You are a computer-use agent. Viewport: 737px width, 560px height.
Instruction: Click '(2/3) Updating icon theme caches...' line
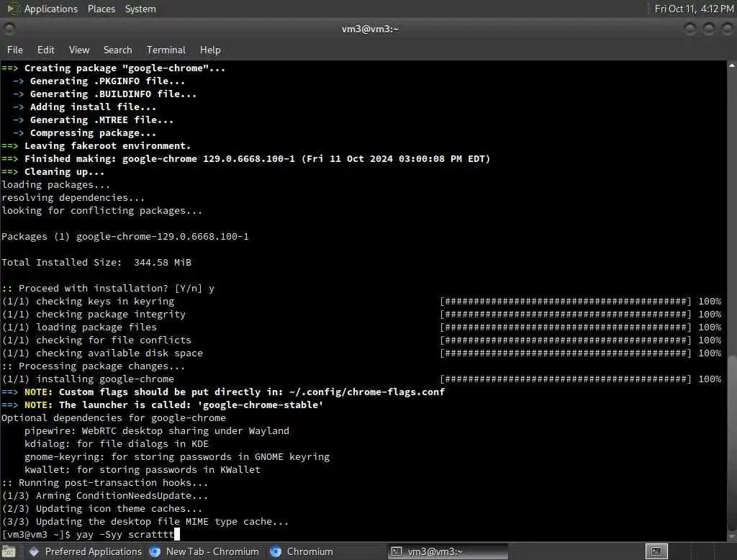[102, 509]
